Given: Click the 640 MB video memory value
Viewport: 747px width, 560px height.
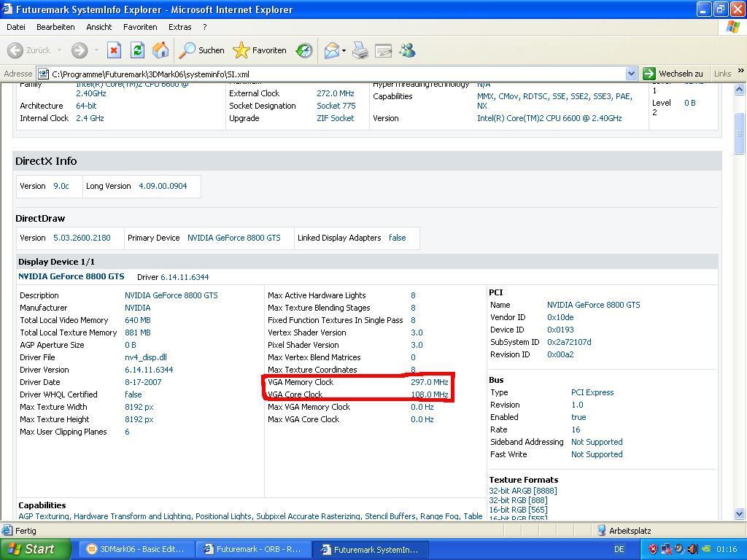Looking at the screenshot, I should point(138,320).
